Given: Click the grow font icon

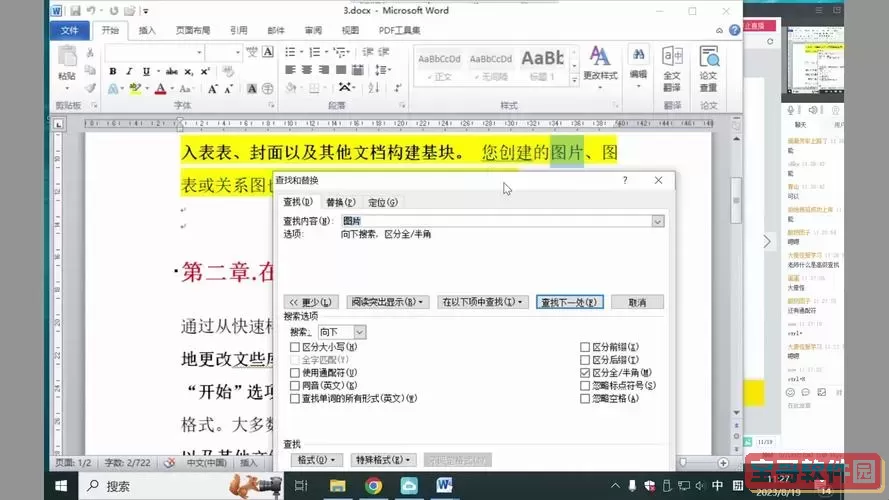Looking at the screenshot, I should (x=213, y=88).
